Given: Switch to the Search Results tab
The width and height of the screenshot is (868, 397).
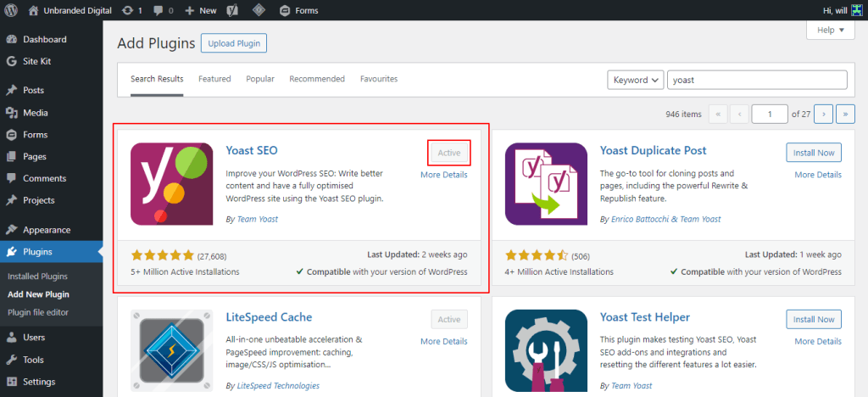Looking at the screenshot, I should click(x=157, y=79).
